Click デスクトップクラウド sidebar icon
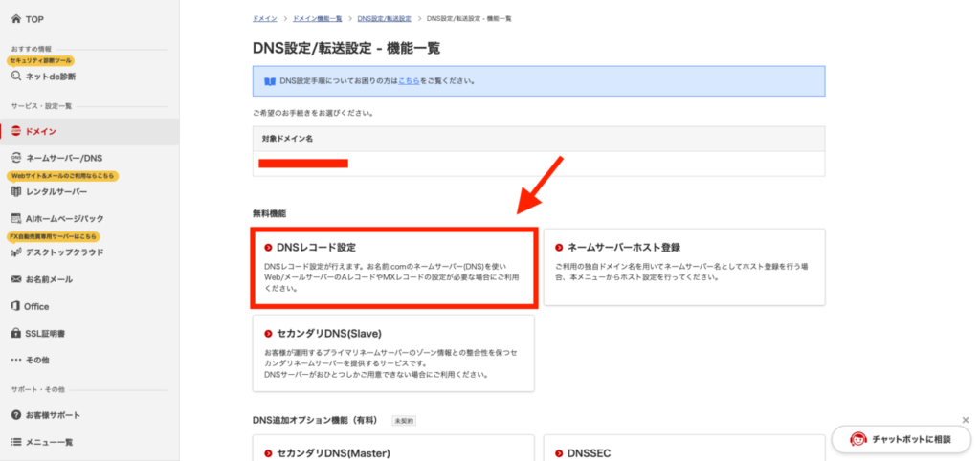Image resolution: width=980 pixels, height=461 pixels. coord(16,252)
